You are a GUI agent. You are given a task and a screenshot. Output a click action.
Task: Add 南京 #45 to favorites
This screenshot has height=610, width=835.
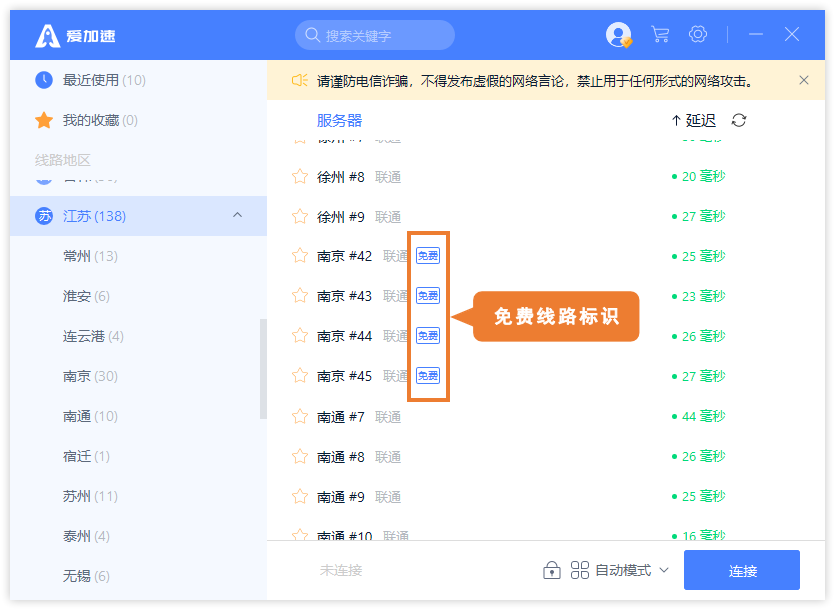pyautogui.click(x=300, y=376)
